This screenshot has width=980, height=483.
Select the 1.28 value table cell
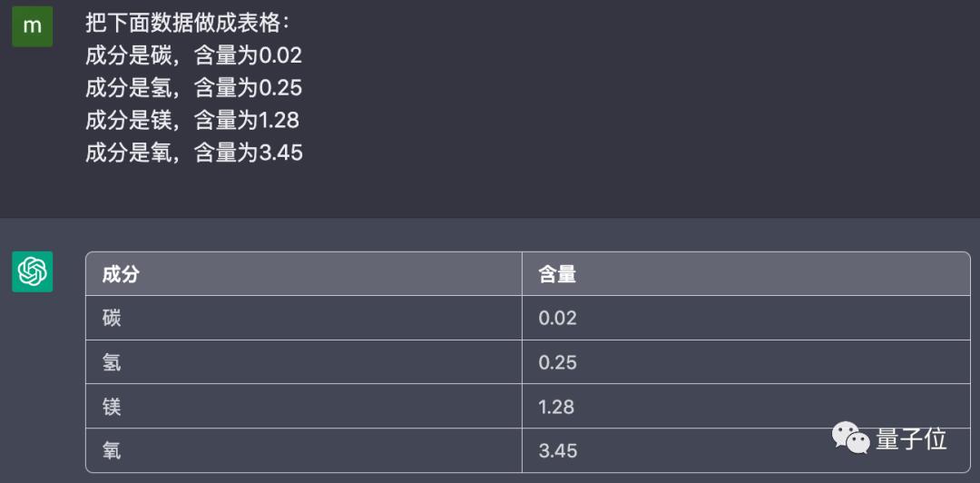(556, 407)
